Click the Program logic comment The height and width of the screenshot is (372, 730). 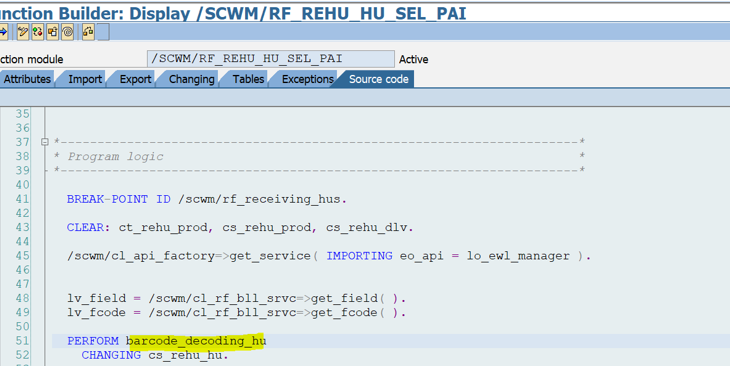[x=116, y=156]
